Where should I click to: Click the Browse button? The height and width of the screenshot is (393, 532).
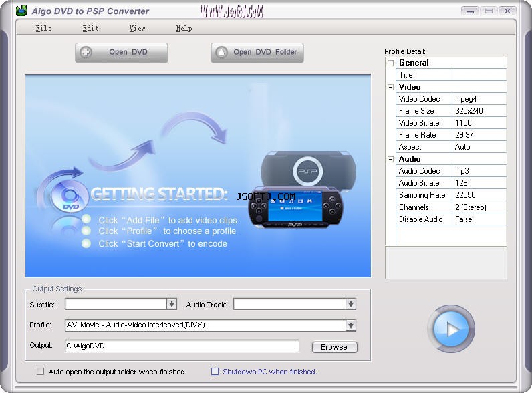click(x=334, y=347)
